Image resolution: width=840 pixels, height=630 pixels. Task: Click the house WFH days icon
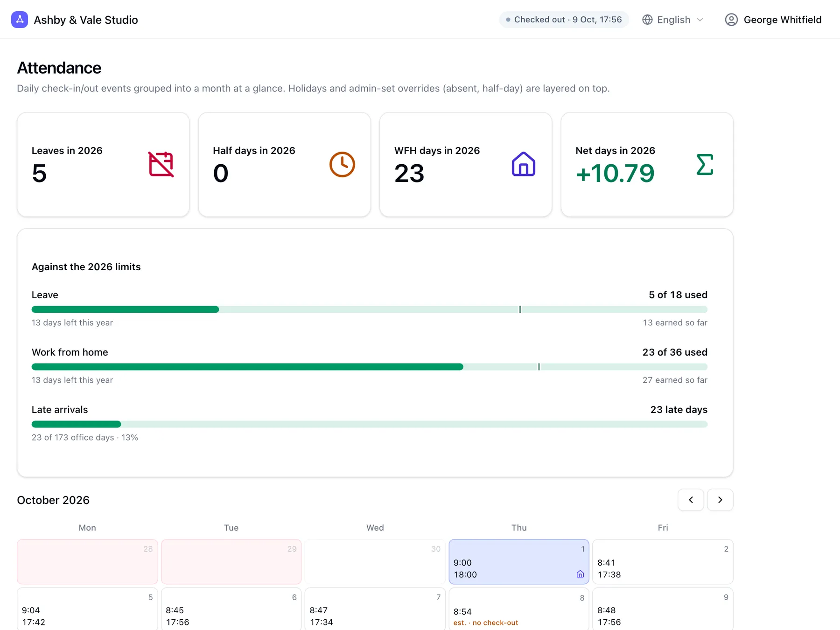[x=524, y=164]
